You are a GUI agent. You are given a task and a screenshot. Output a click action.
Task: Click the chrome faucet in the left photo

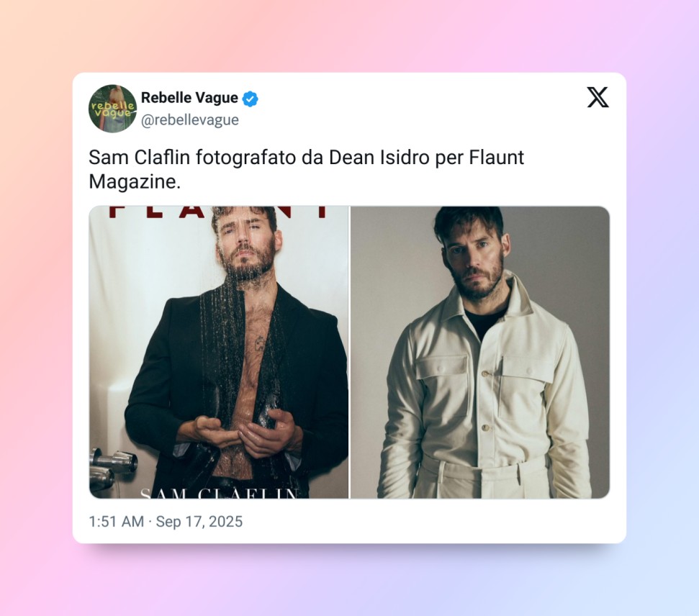[x=114, y=468]
